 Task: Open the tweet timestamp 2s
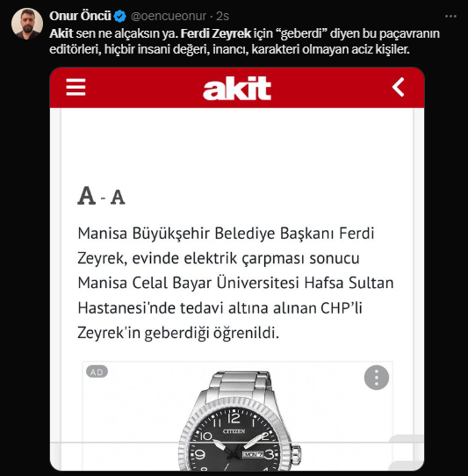point(222,16)
